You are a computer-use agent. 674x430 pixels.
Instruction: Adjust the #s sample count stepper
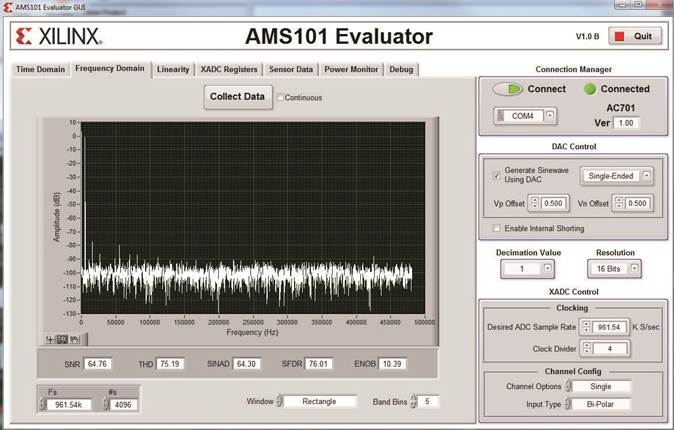pos(106,404)
